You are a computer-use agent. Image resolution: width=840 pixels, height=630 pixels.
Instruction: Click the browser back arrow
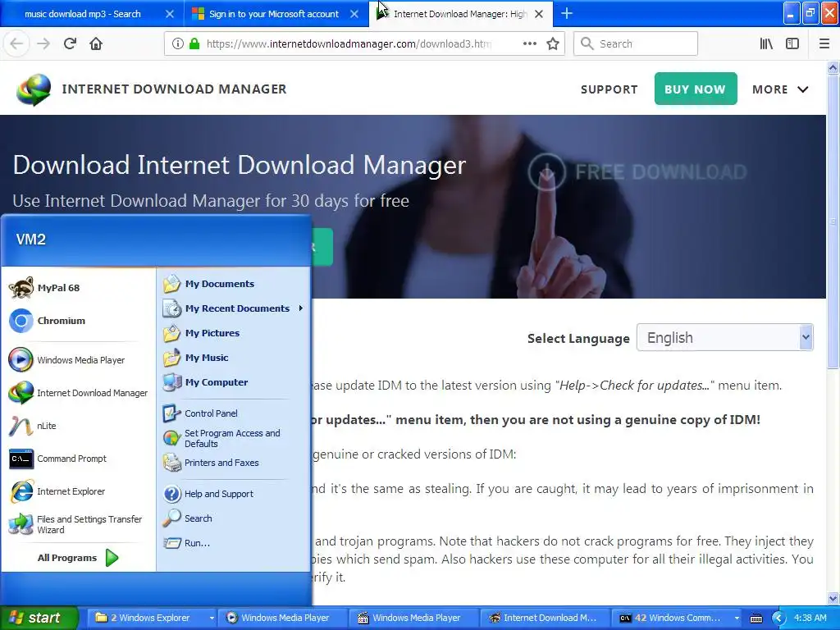coord(16,44)
